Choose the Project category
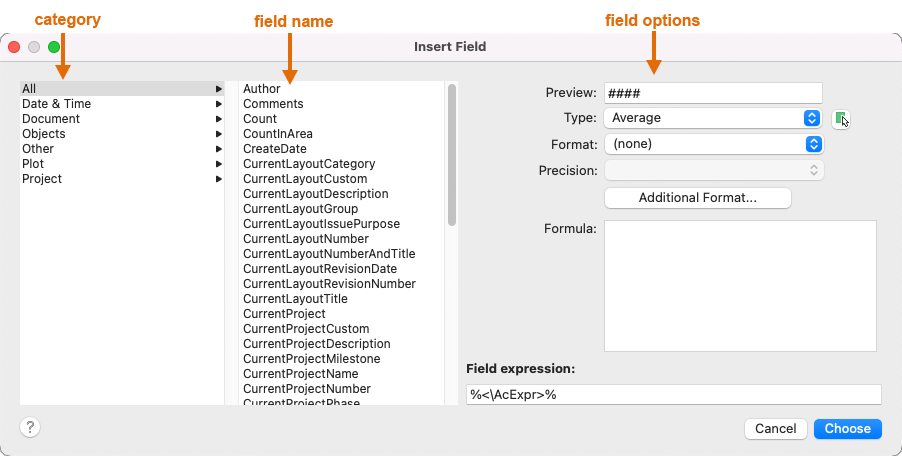The height and width of the screenshot is (456, 902). click(42, 179)
